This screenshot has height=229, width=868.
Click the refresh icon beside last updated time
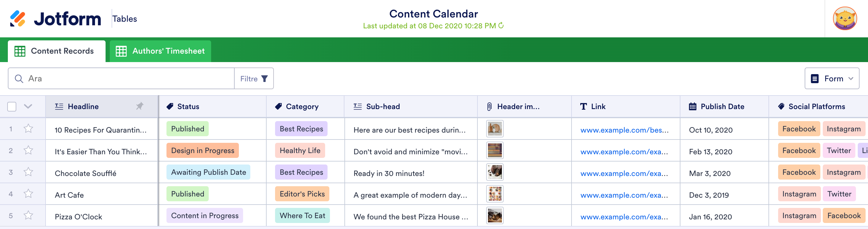pyautogui.click(x=501, y=26)
